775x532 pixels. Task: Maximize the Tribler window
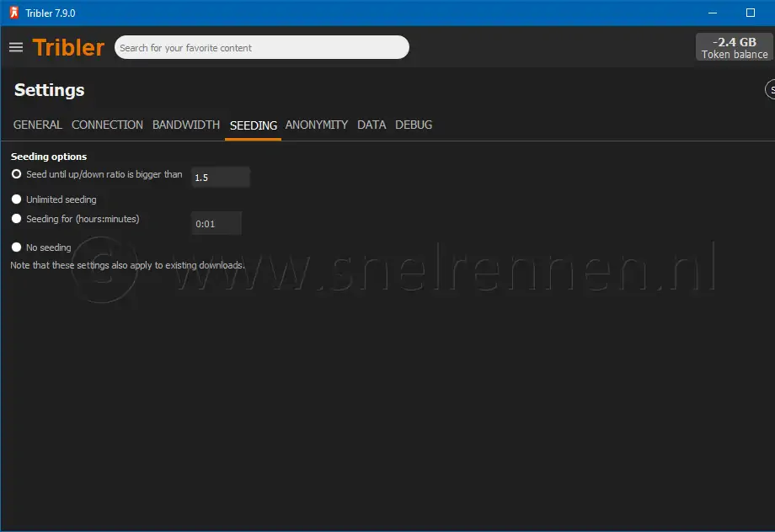coord(751,13)
